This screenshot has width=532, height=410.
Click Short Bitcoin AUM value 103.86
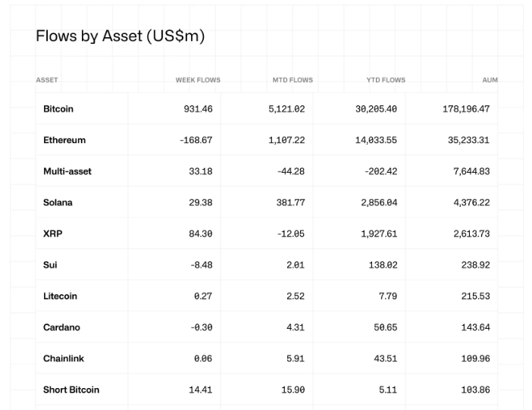coord(476,390)
